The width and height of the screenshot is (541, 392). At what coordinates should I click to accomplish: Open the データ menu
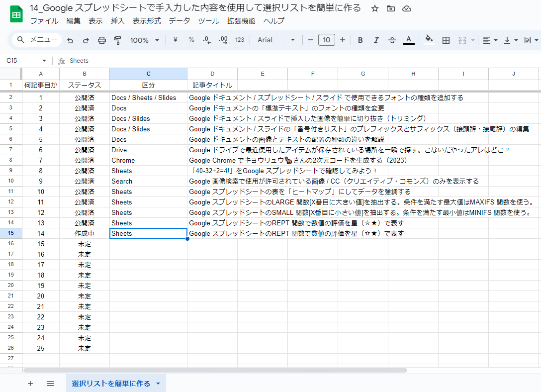180,21
